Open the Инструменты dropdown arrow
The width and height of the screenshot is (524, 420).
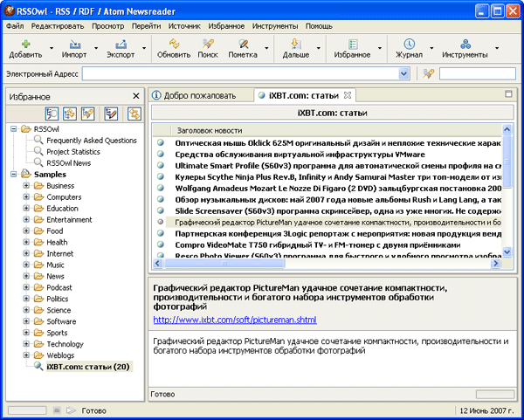click(x=497, y=48)
